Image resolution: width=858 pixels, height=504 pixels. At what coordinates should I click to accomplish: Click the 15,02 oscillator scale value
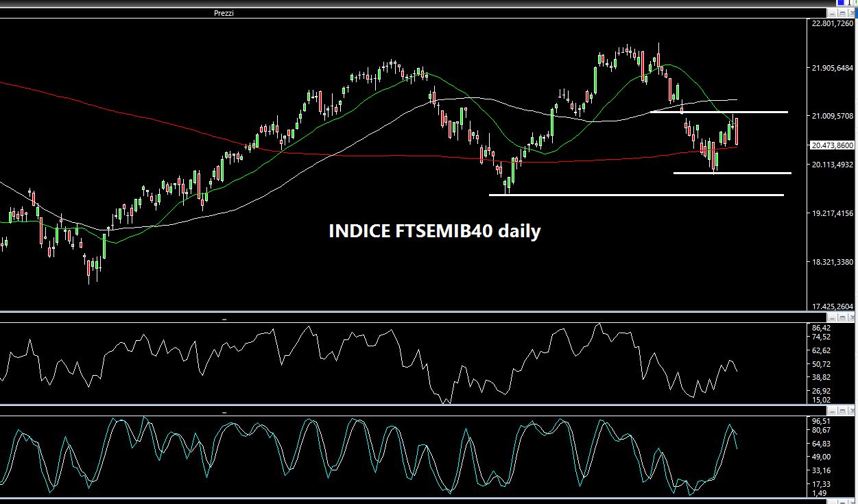click(821, 400)
